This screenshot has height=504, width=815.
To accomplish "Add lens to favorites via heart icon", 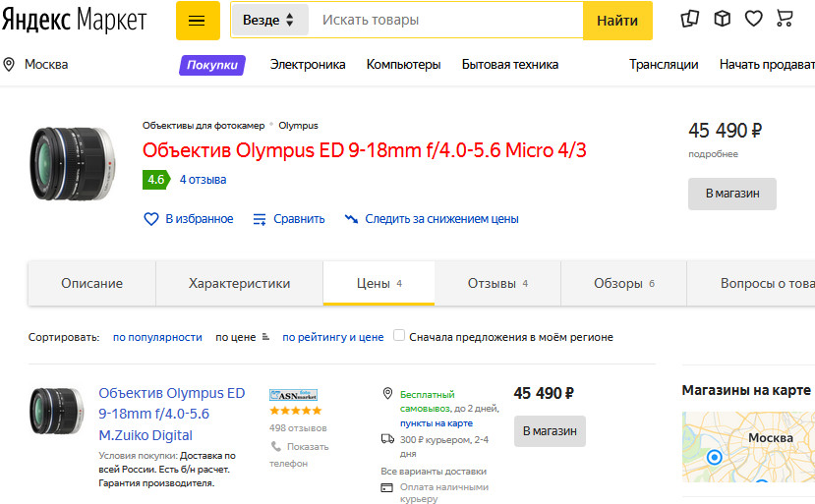I will pyautogui.click(x=150, y=219).
